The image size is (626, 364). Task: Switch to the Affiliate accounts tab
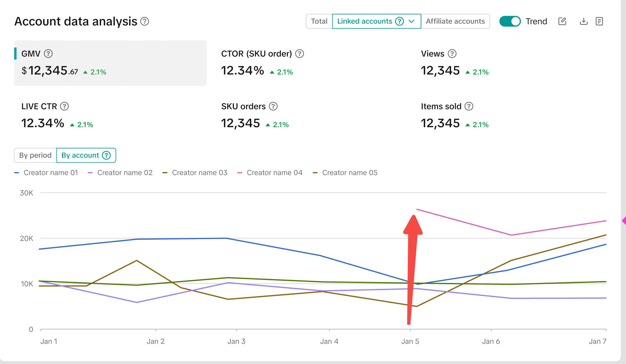pyautogui.click(x=455, y=21)
